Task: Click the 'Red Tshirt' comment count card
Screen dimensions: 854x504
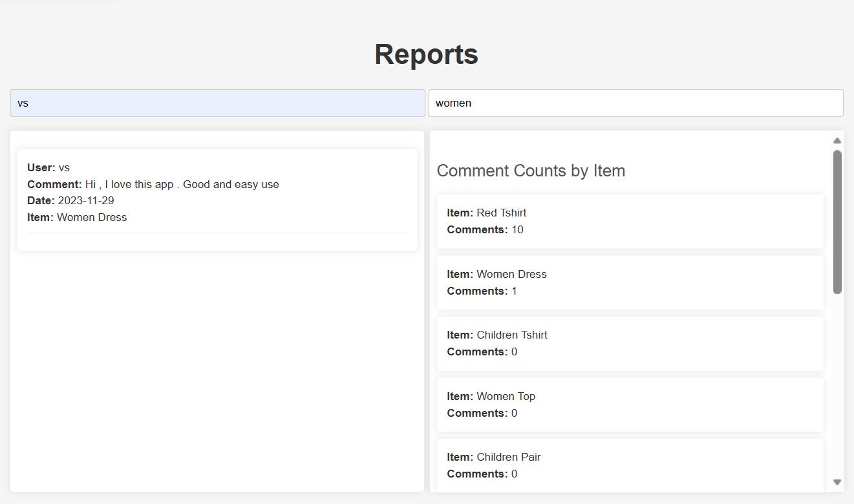Action: tap(630, 221)
